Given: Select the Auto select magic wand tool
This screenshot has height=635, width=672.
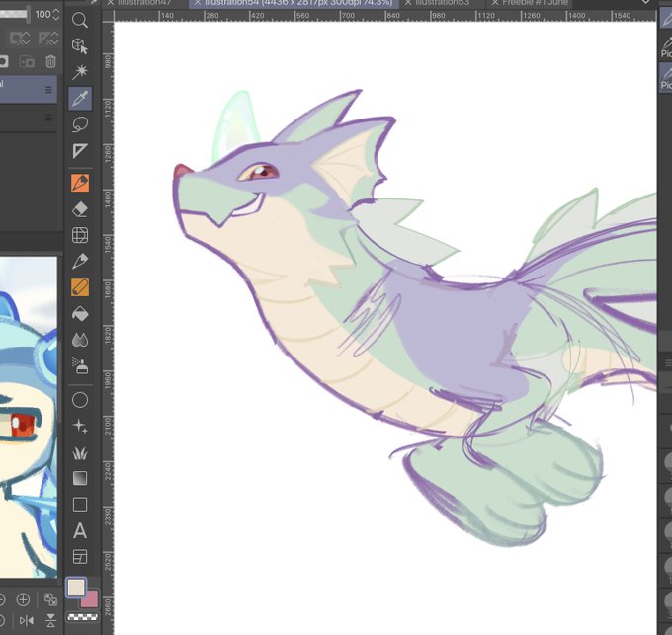Looking at the screenshot, I should (80, 72).
